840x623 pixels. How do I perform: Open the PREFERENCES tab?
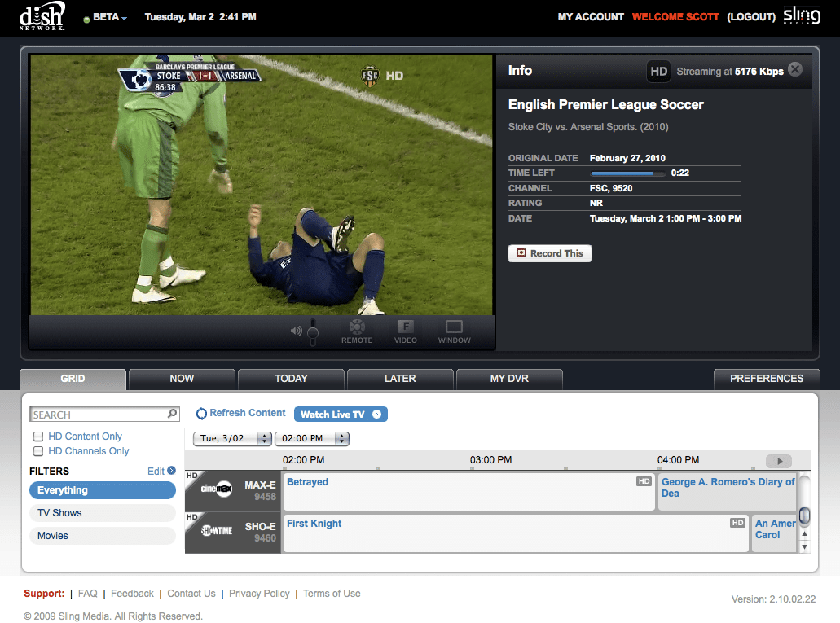[x=767, y=379]
